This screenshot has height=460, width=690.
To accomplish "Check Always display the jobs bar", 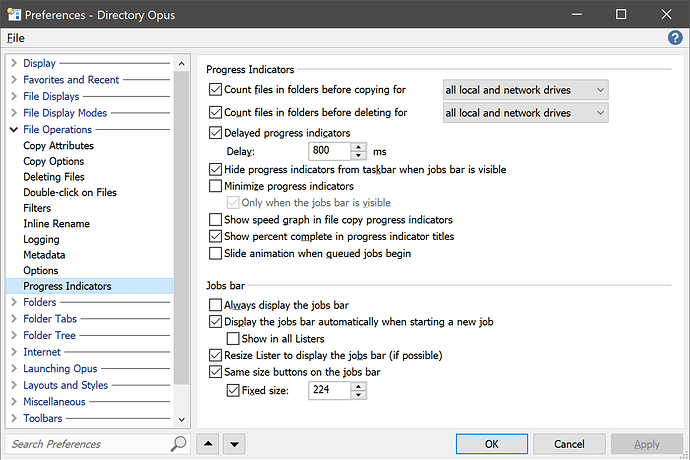I will [215, 305].
